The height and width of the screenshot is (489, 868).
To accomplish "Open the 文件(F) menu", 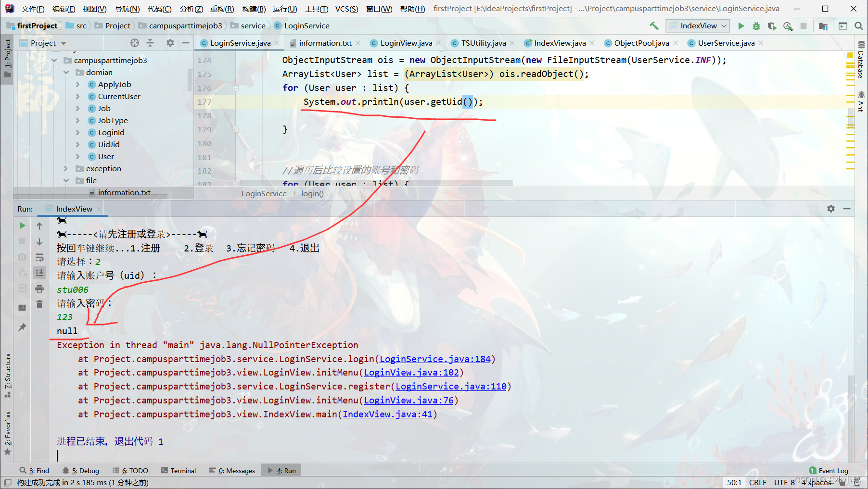I will pos(33,9).
